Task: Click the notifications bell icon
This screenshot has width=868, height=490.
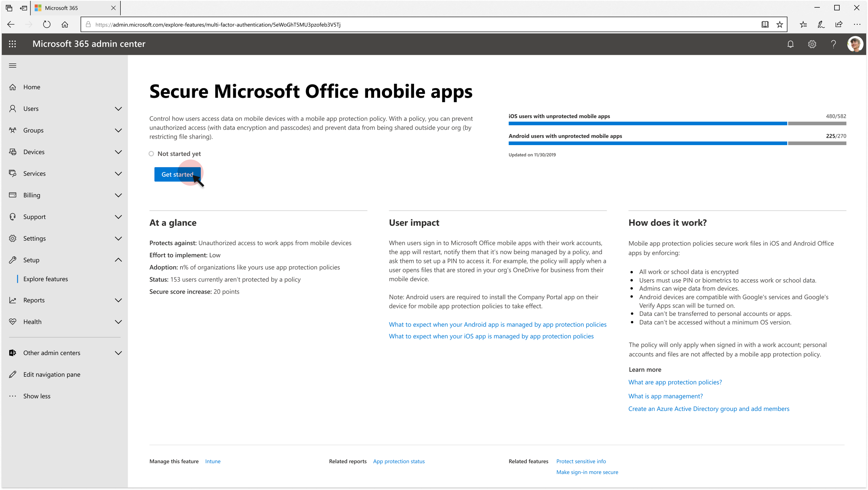Action: pos(790,44)
